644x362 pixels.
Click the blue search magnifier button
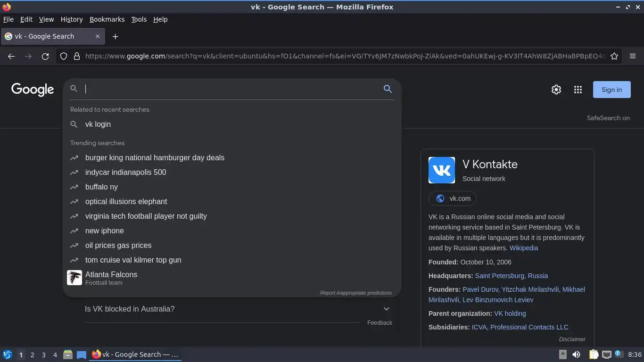coord(388,89)
